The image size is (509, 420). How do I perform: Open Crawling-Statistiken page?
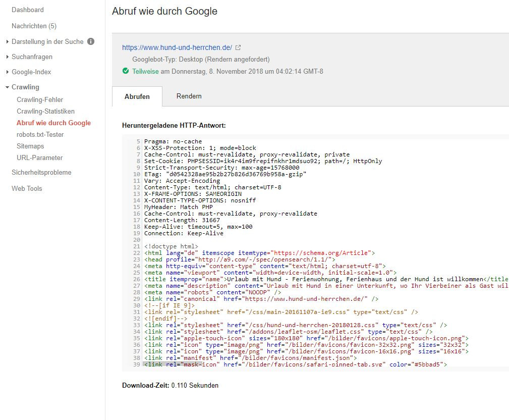point(45,112)
